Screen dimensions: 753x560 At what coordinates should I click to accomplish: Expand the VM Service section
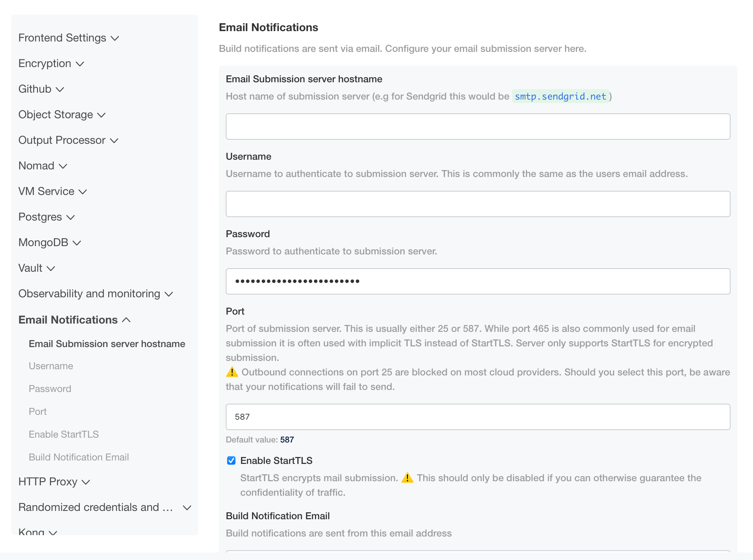pos(53,191)
